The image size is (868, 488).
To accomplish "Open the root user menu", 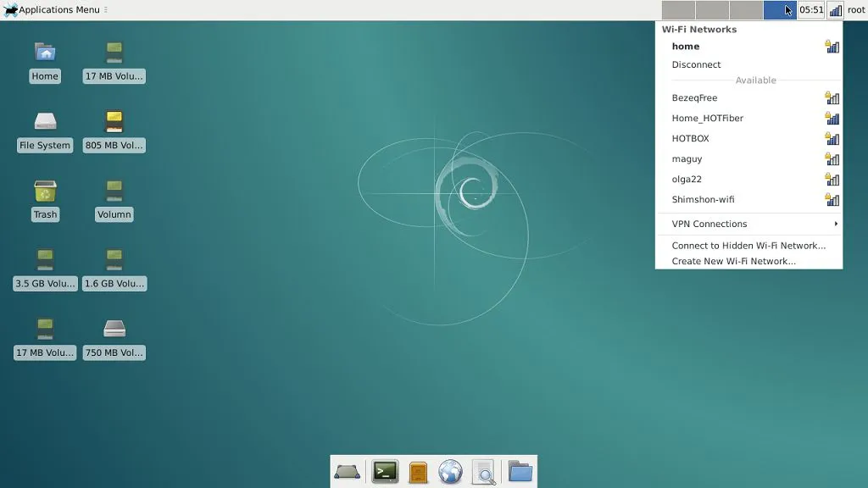I will pos(856,10).
